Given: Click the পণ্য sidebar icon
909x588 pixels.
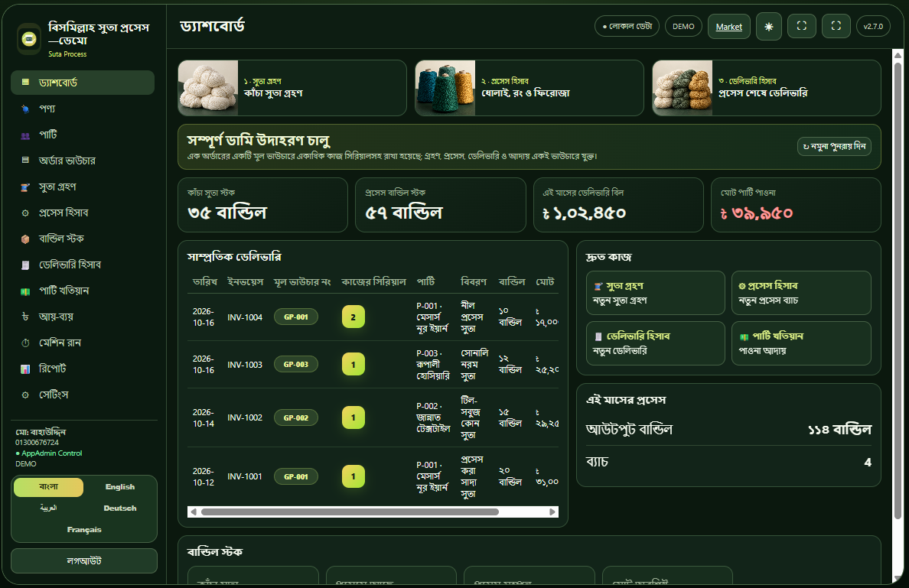Looking at the screenshot, I should (25, 109).
